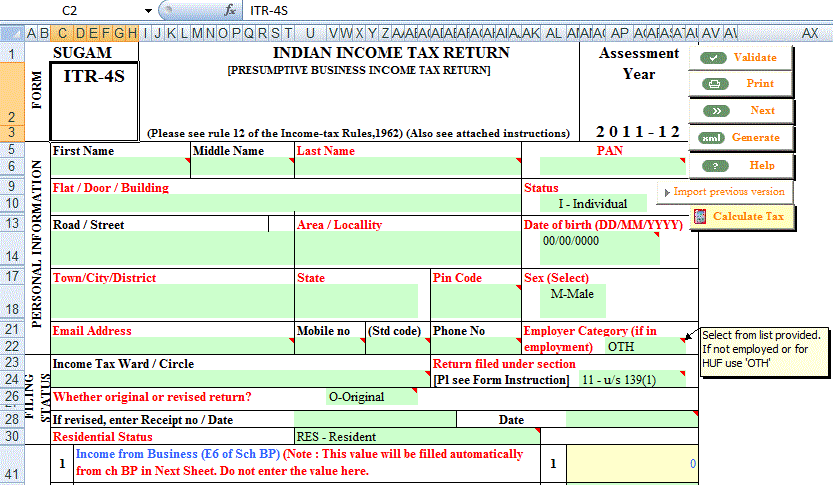Click the Validate checkmark icon
Screen dimensions: 833x485
(x=713, y=58)
